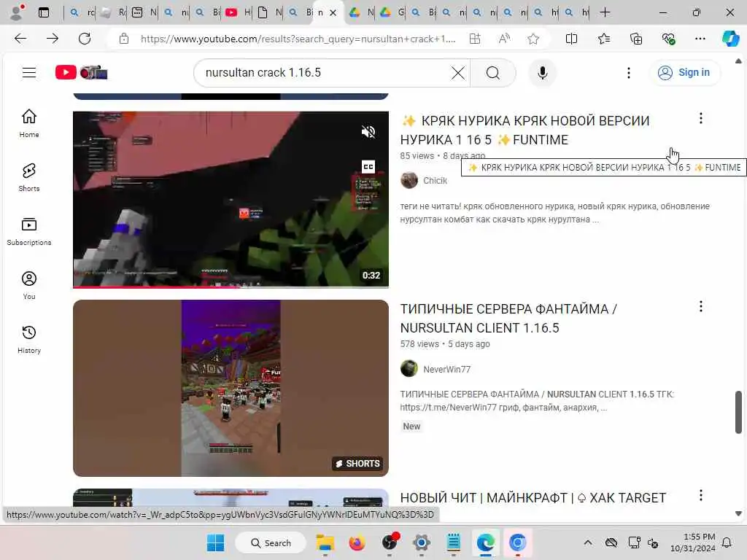The height and width of the screenshot is (560, 747).
Task: Refresh the page
Action: click(85, 39)
